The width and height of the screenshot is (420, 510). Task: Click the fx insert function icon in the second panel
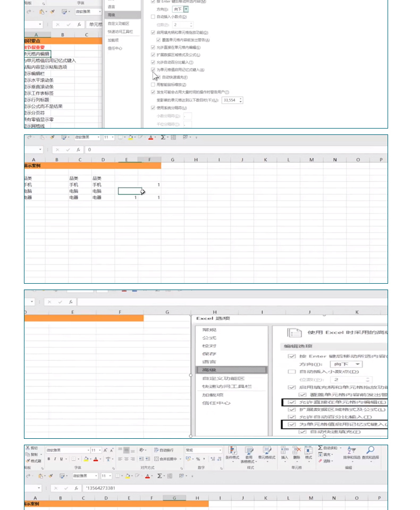pos(78,150)
